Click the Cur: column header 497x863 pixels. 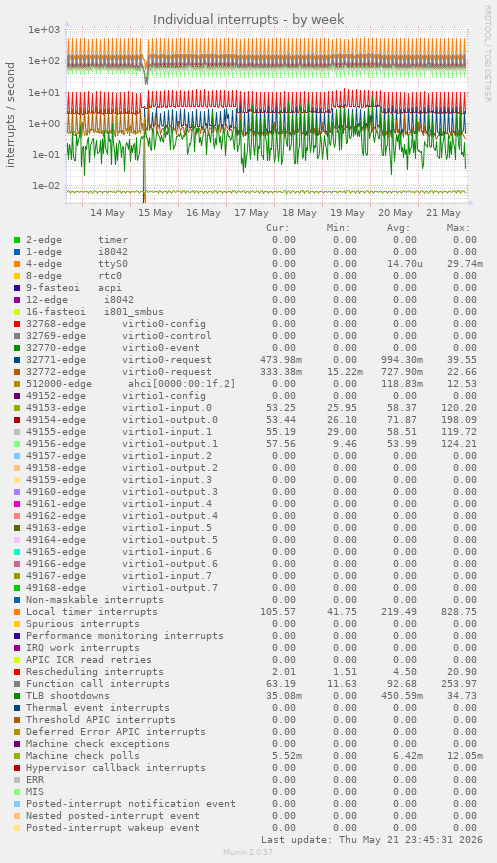pyautogui.click(x=278, y=228)
